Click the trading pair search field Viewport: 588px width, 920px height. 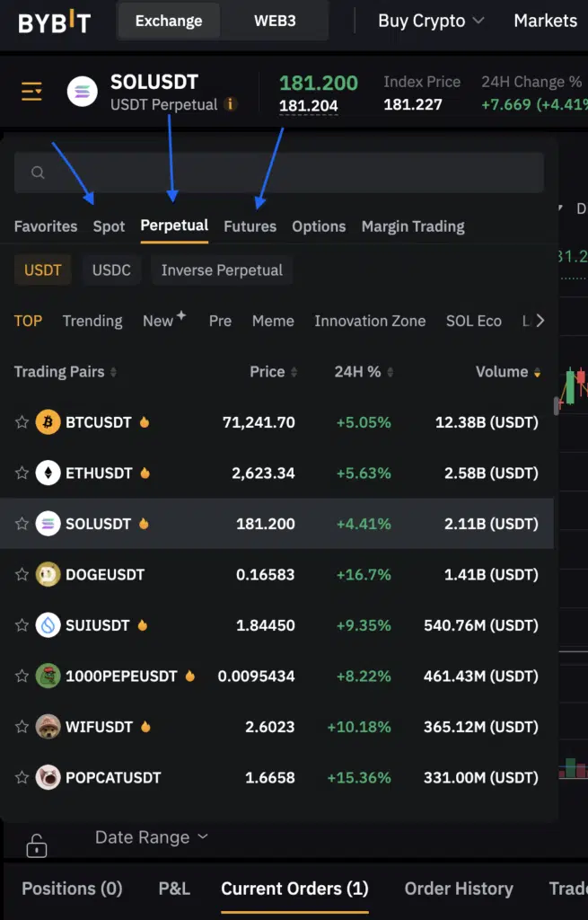click(279, 172)
